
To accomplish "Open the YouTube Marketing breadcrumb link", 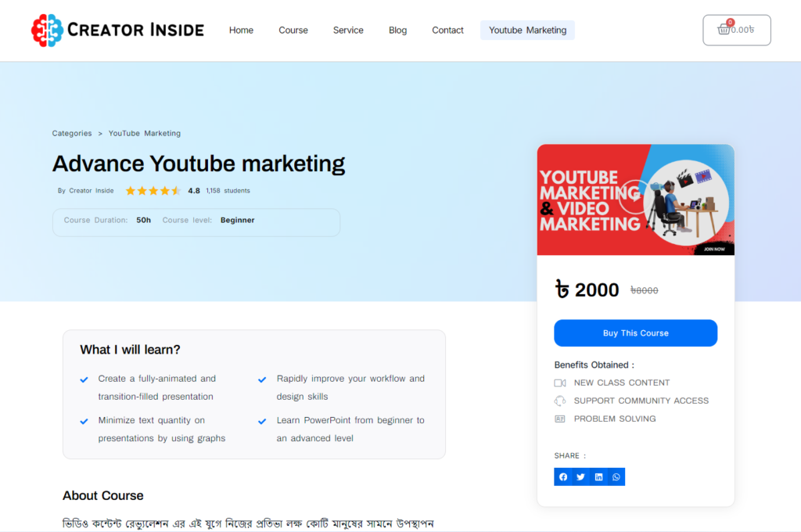I will (145, 134).
